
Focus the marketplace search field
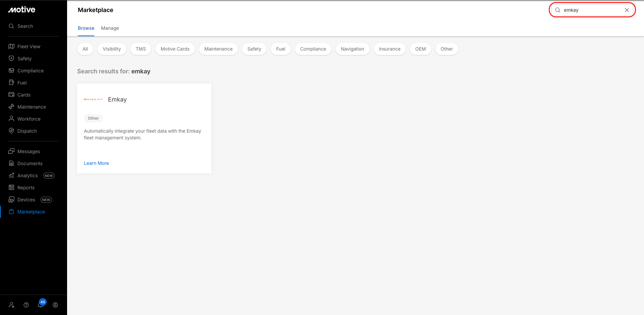[590, 10]
